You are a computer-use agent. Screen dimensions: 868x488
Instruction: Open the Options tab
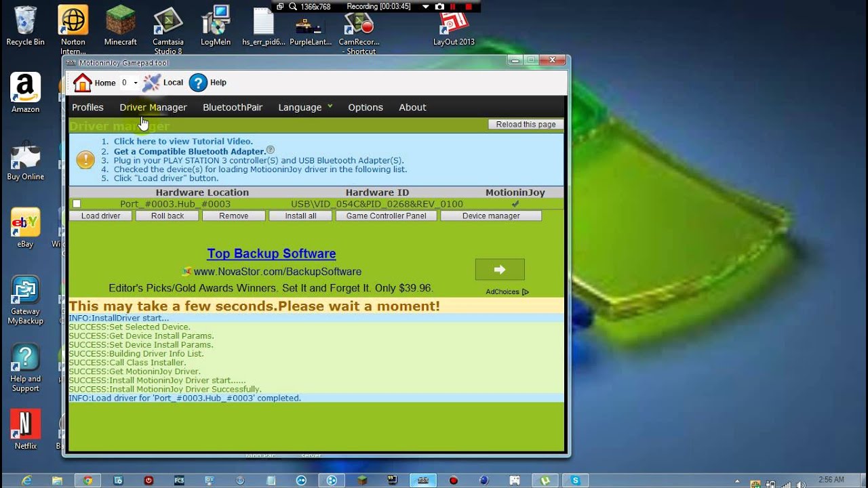(x=366, y=107)
